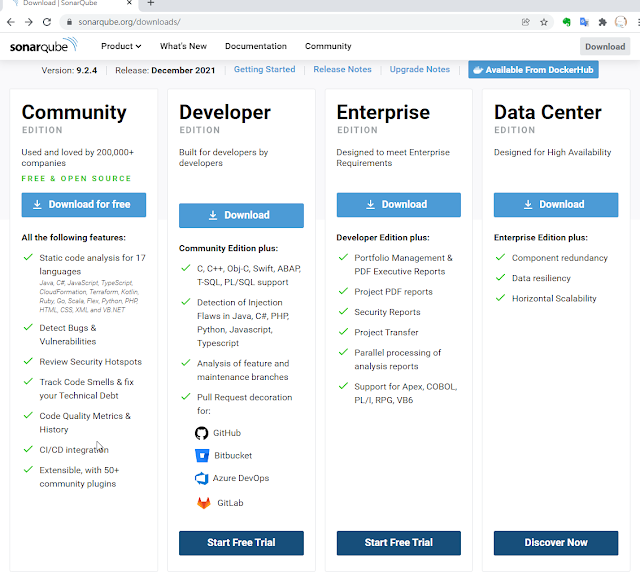Image resolution: width=640 pixels, height=572 pixels.
Task: Click the Bitbucket icon
Action: tap(202, 455)
